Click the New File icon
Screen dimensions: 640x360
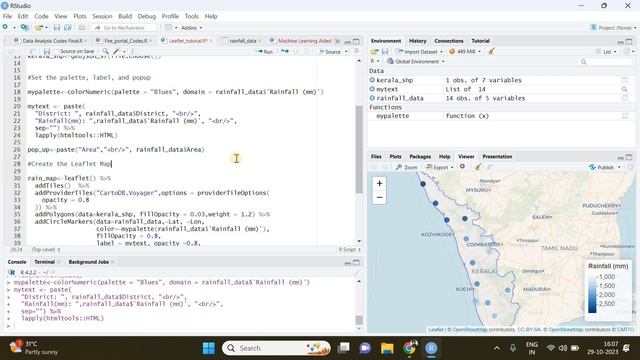(5, 27)
